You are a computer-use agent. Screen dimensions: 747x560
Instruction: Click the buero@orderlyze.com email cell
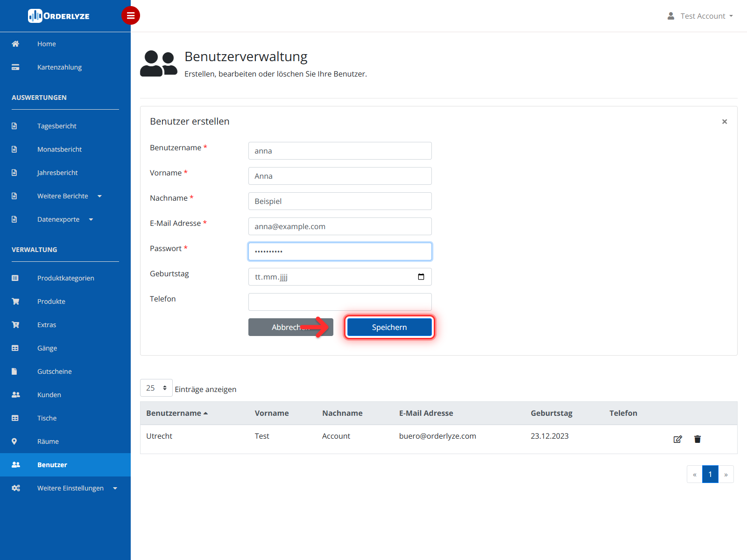[x=437, y=436]
